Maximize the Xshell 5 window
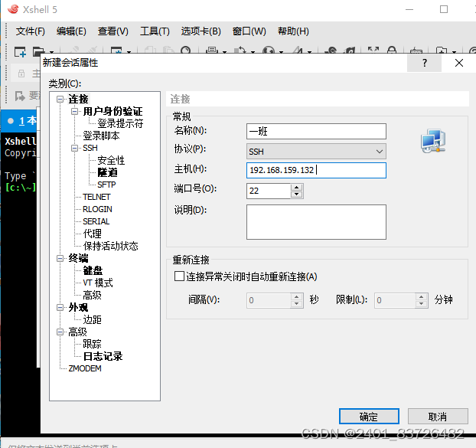Screen dimensions: 476x448 [444, 9]
